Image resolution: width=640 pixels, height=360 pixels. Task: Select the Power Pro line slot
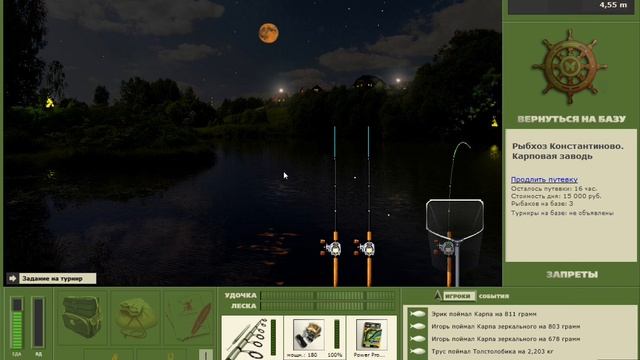tap(371, 338)
